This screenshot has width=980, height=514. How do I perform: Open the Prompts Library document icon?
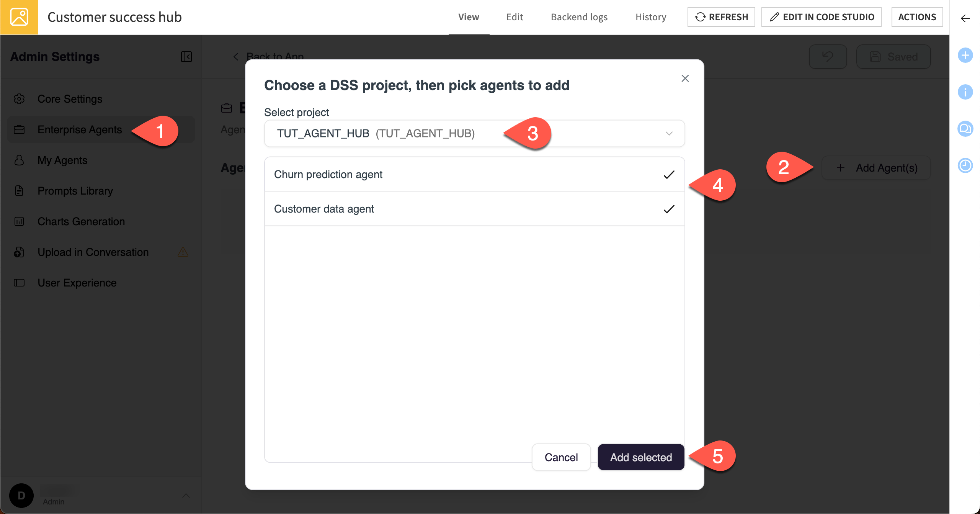coord(19,190)
